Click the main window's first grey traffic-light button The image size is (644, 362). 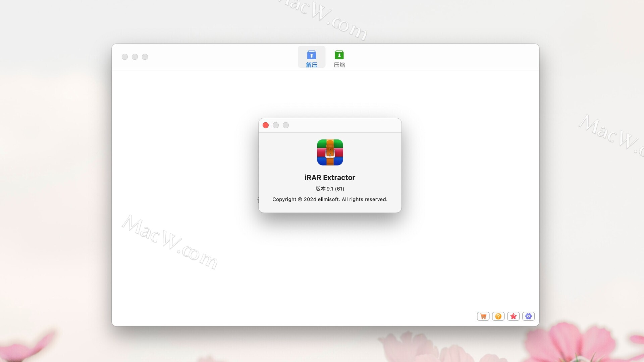click(x=125, y=57)
